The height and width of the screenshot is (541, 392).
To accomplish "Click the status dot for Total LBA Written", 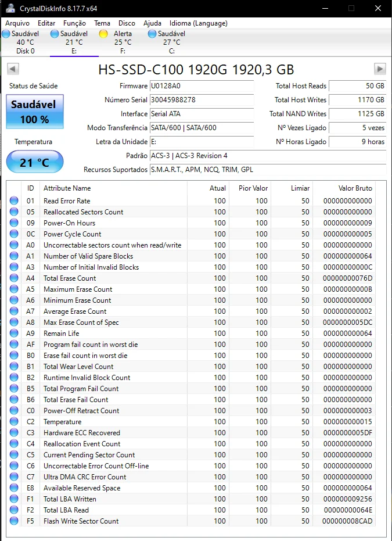I will click(x=14, y=499).
